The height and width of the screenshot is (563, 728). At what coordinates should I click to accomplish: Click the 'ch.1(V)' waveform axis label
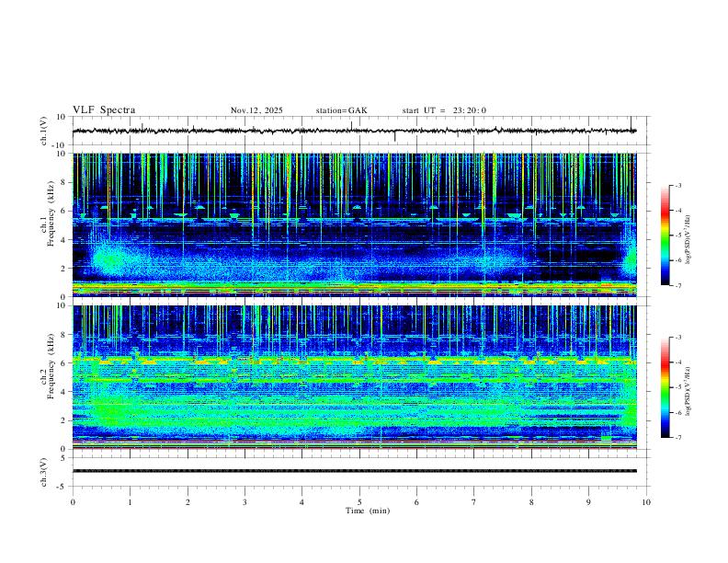click(x=44, y=131)
